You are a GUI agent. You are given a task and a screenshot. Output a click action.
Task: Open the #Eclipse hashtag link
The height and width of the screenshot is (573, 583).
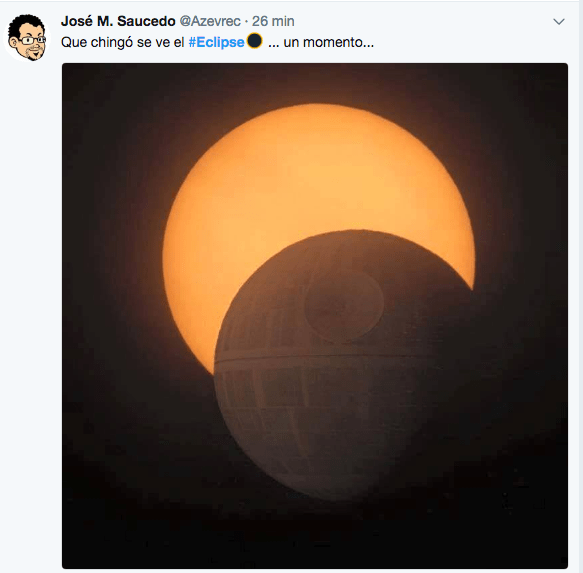point(216,42)
